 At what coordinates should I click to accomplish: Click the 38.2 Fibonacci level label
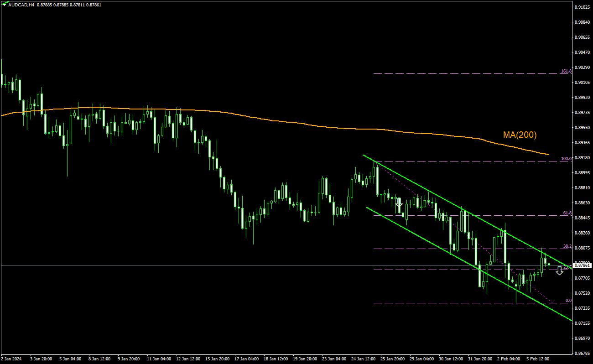tap(567, 246)
